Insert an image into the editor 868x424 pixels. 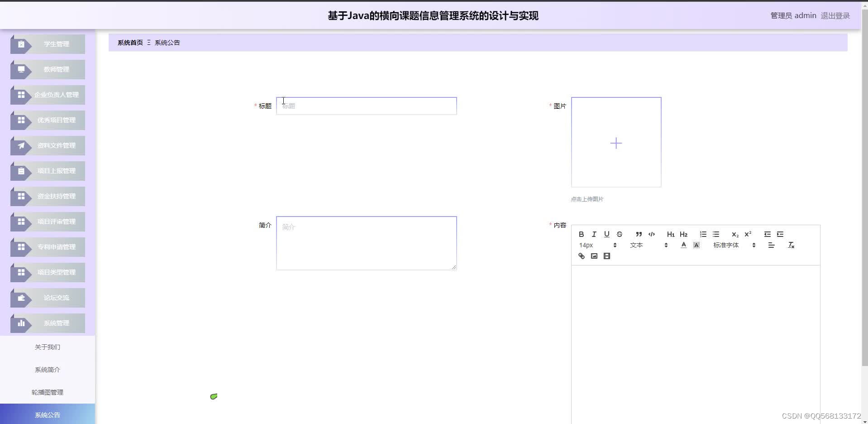click(x=594, y=256)
